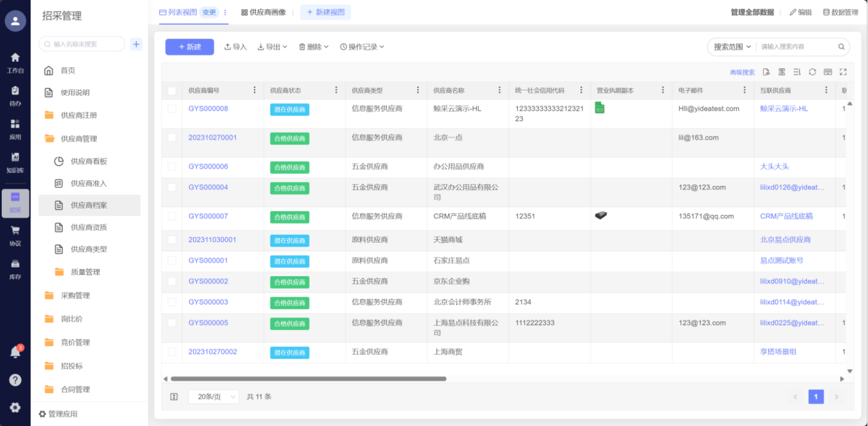Open 供应商资质 in the sidebar

click(89, 227)
